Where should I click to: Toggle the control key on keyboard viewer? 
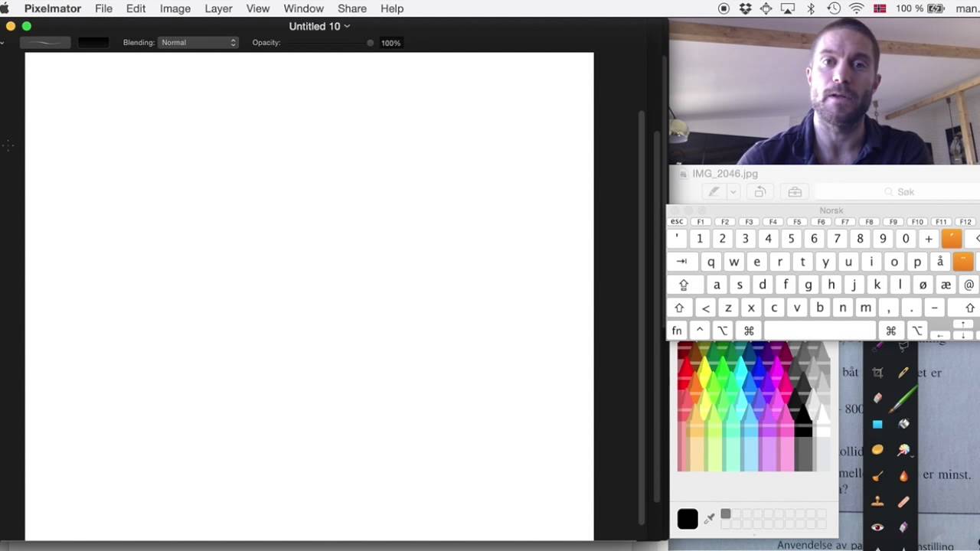pyautogui.click(x=700, y=331)
